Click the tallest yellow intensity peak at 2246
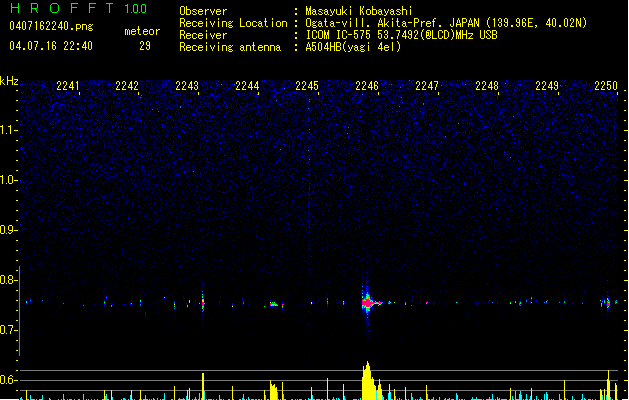The height and width of the screenshot is (400, 629). [368, 380]
